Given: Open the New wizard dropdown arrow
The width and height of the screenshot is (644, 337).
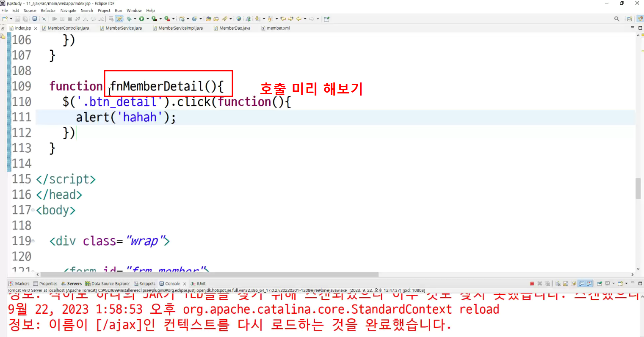Looking at the screenshot, I should click(11, 19).
